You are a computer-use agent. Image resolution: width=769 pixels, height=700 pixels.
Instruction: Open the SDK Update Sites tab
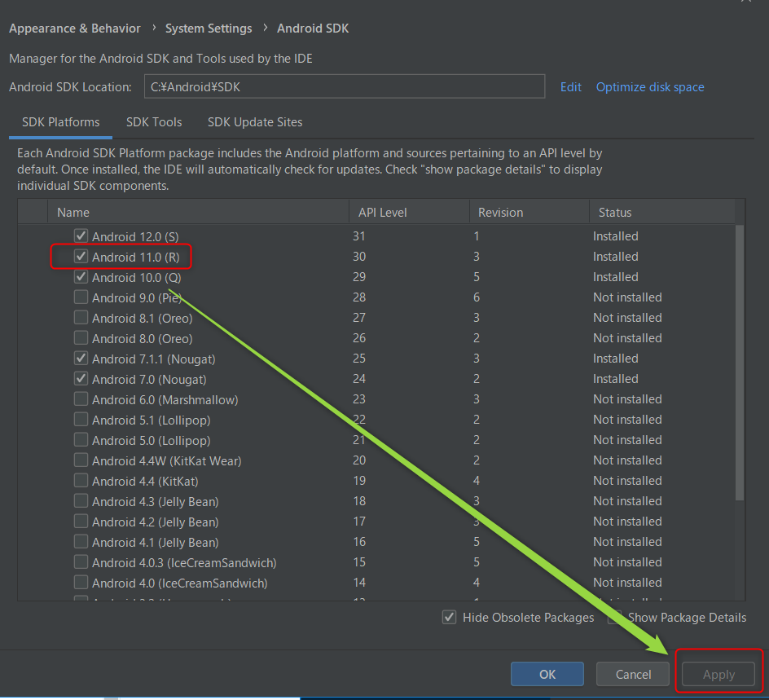[x=255, y=122]
